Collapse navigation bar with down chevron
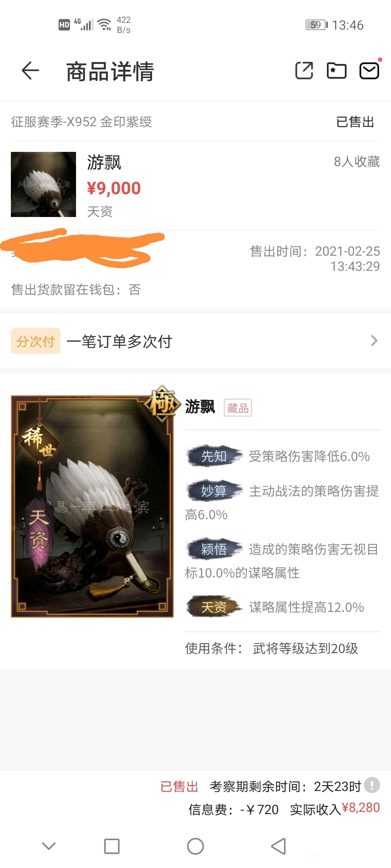This screenshot has width=391, height=868. [x=49, y=846]
